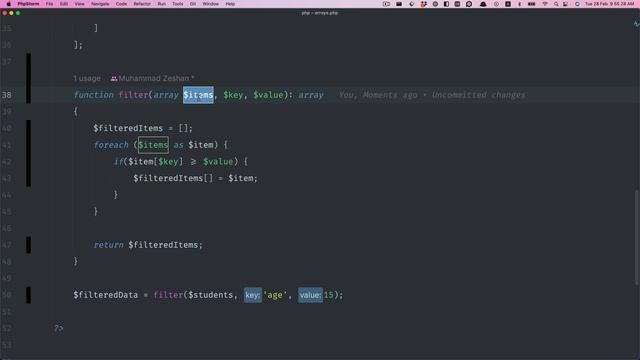Click the 'return' keyword on line 47
The image size is (640, 360).
109,245
